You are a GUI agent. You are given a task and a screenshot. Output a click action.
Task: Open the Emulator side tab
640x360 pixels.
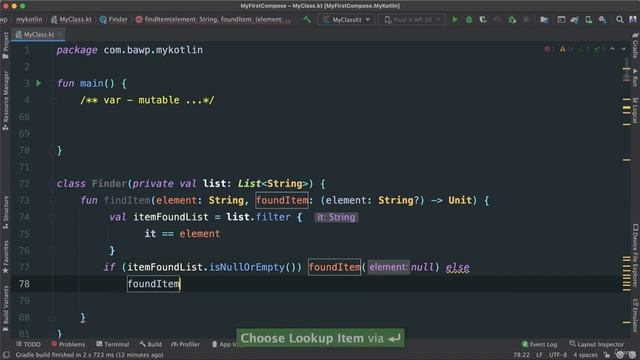pos(635,315)
